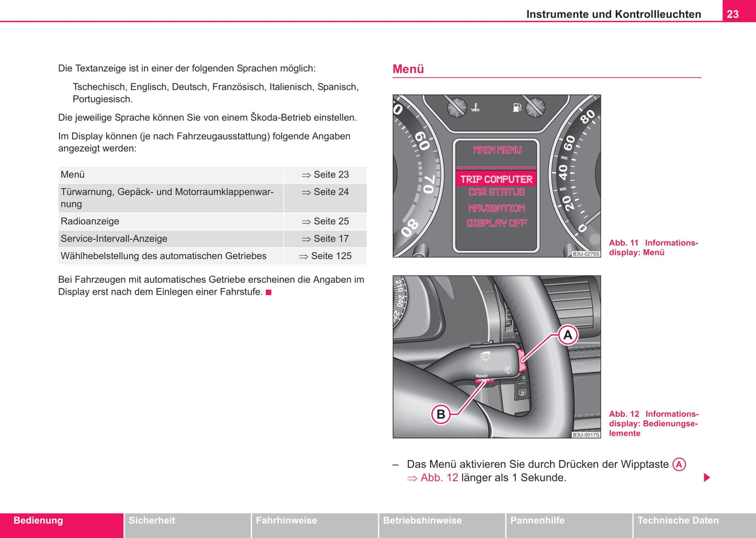The image size is (756, 538).
Task: Click the wiper icon on the stalk lever
Action: click(x=486, y=357)
